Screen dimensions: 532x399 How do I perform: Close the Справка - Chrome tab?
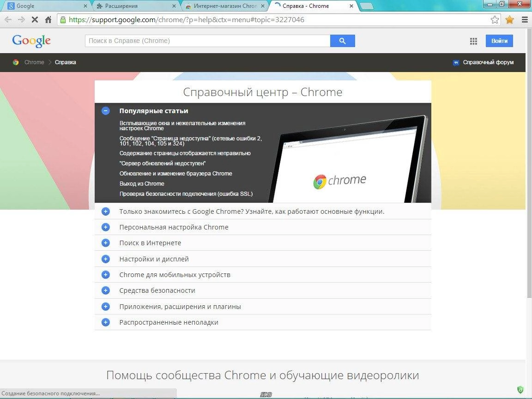pos(351,6)
